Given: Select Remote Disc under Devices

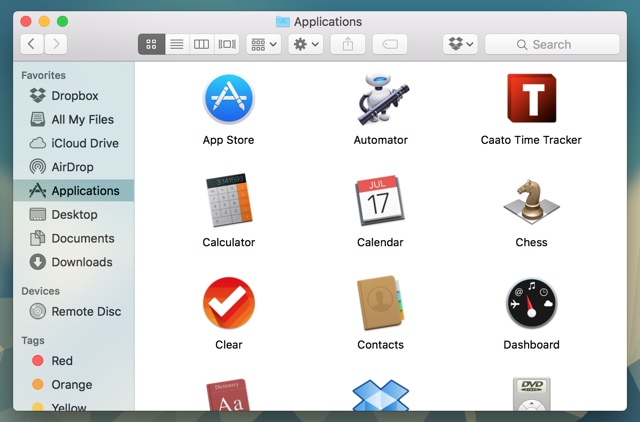Looking at the screenshot, I should [x=73, y=311].
